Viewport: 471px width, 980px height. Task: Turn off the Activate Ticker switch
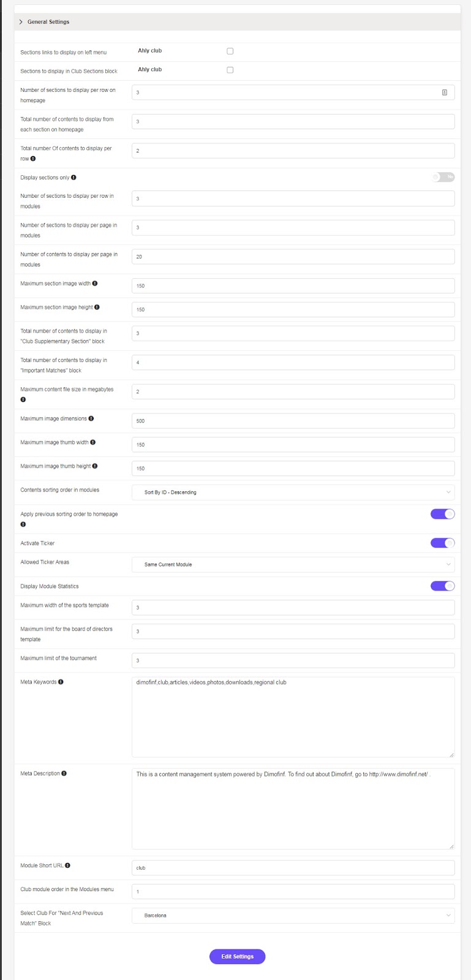coord(443,543)
